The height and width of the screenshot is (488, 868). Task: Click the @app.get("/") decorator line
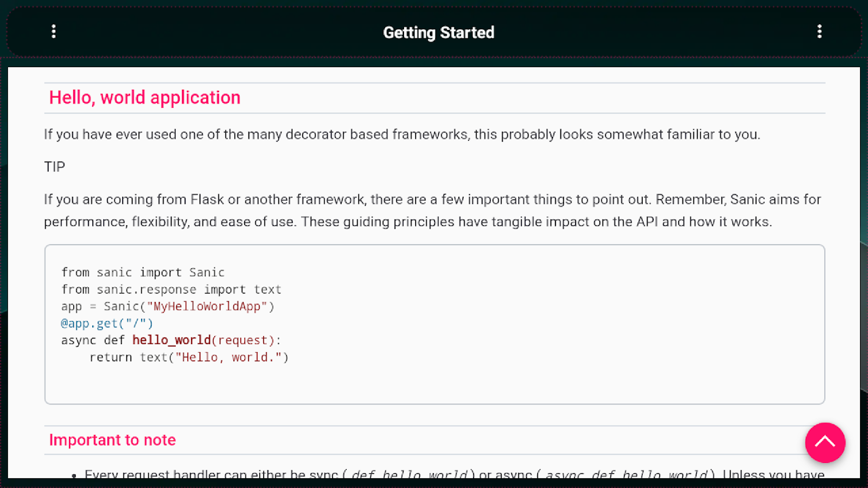(107, 323)
